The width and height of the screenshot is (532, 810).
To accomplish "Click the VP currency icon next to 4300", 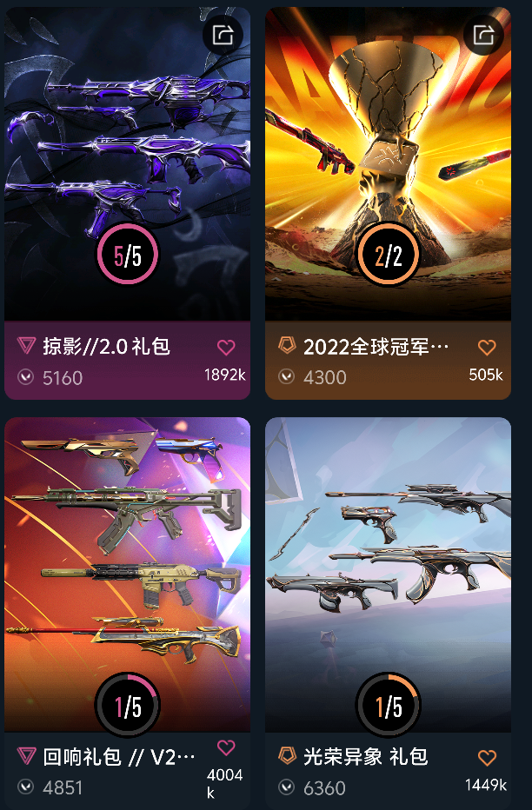I will [286, 376].
